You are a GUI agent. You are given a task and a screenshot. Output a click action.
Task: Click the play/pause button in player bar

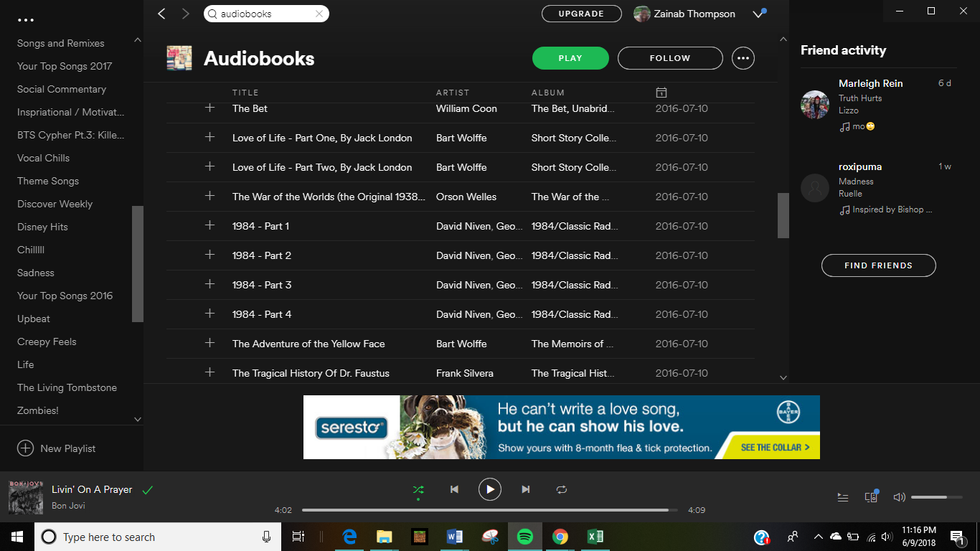pyautogui.click(x=489, y=489)
